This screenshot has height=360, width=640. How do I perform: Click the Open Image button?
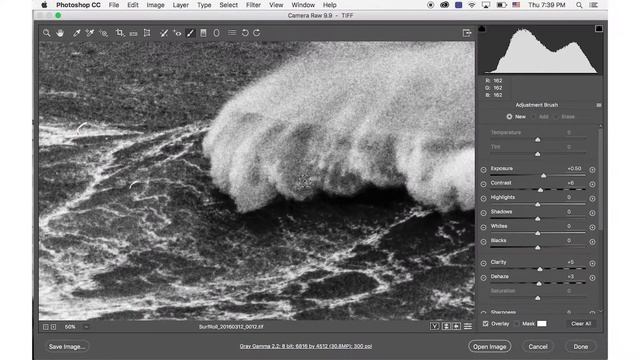click(489, 347)
